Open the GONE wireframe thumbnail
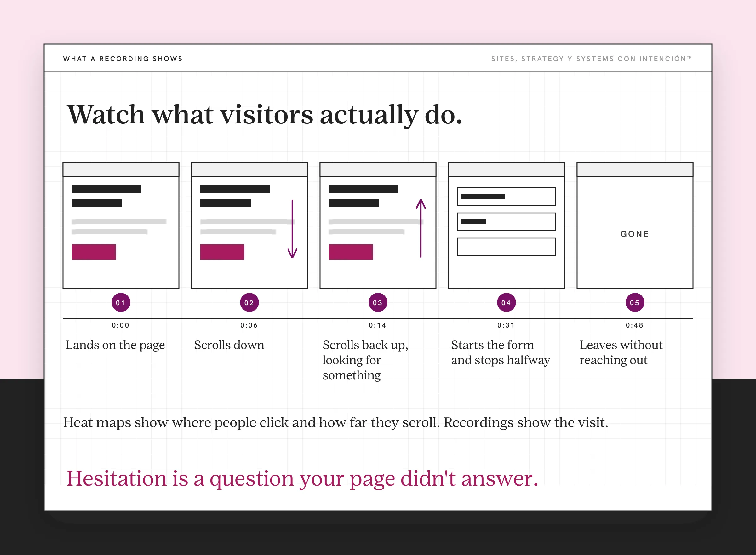756x555 pixels. point(635,226)
